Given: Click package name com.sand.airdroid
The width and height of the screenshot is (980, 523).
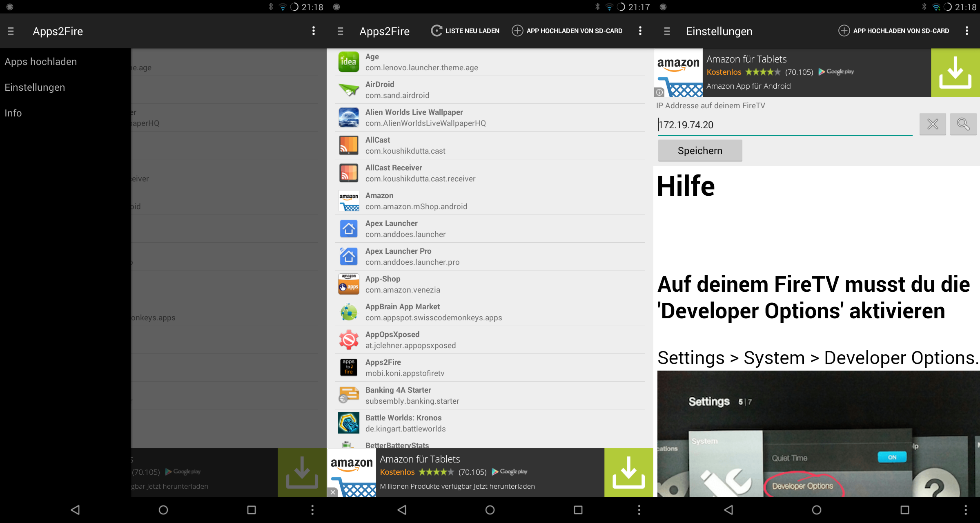Looking at the screenshot, I should (397, 96).
